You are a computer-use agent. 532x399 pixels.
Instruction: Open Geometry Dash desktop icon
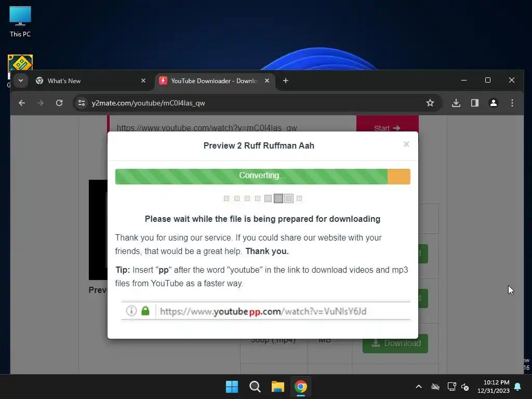tap(20, 62)
